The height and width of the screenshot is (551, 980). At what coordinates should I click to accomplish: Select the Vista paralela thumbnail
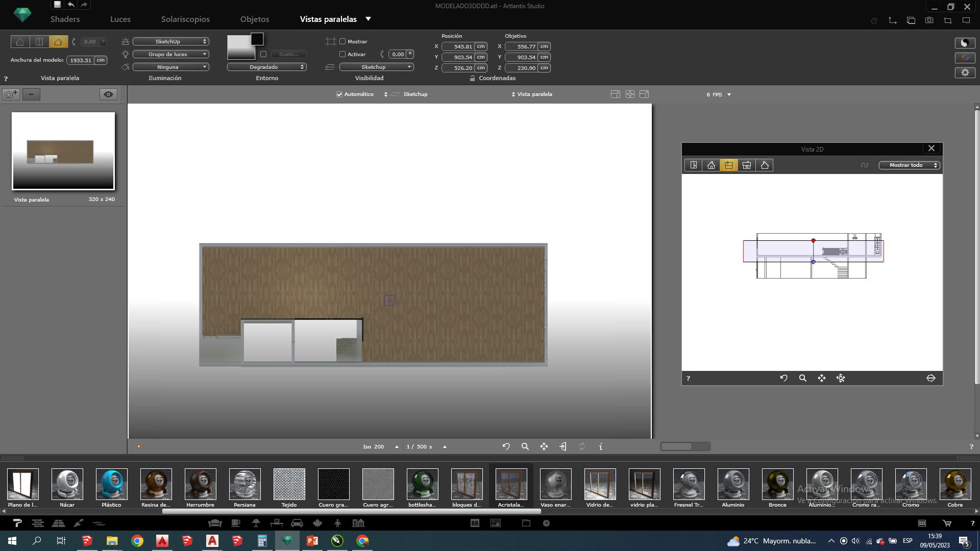coord(63,151)
